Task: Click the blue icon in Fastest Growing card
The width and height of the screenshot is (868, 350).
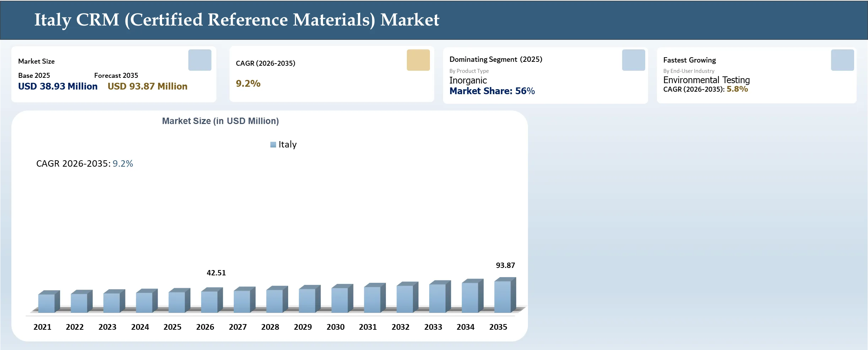Action: pos(842,60)
